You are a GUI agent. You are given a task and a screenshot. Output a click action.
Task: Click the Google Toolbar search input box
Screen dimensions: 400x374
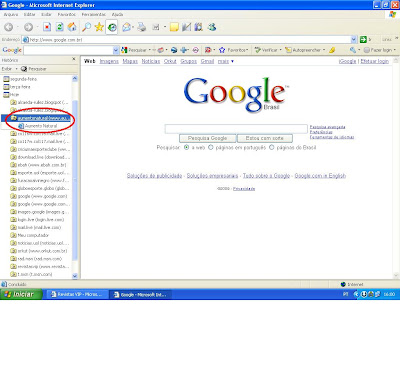pos(68,50)
